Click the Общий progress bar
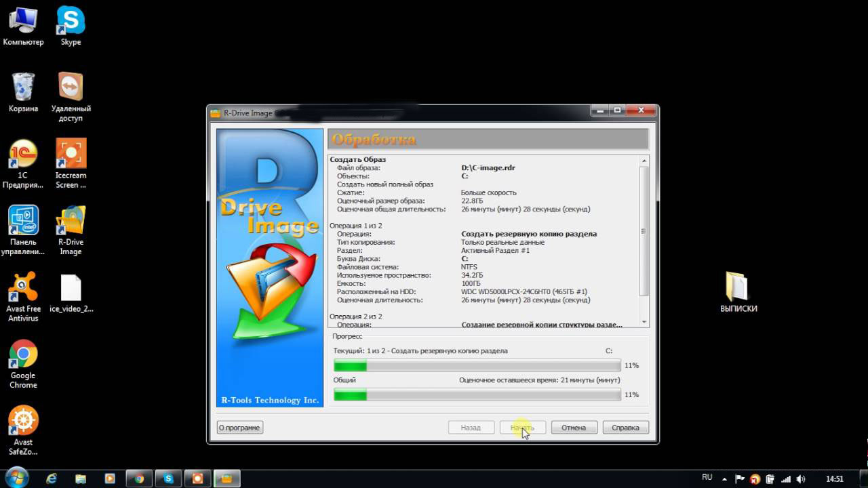Screen dimensions: 868x488 (x=477, y=395)
